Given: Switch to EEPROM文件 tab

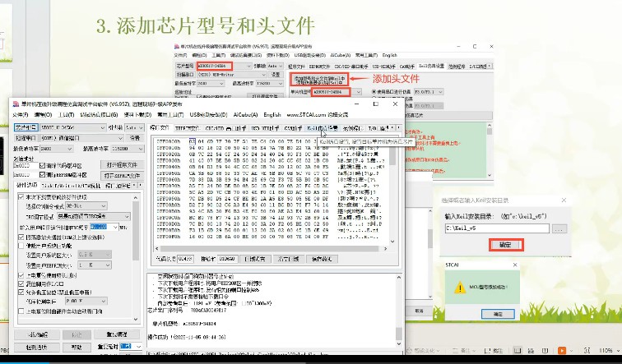Looking at the screenshot, I should coord(187,128).
